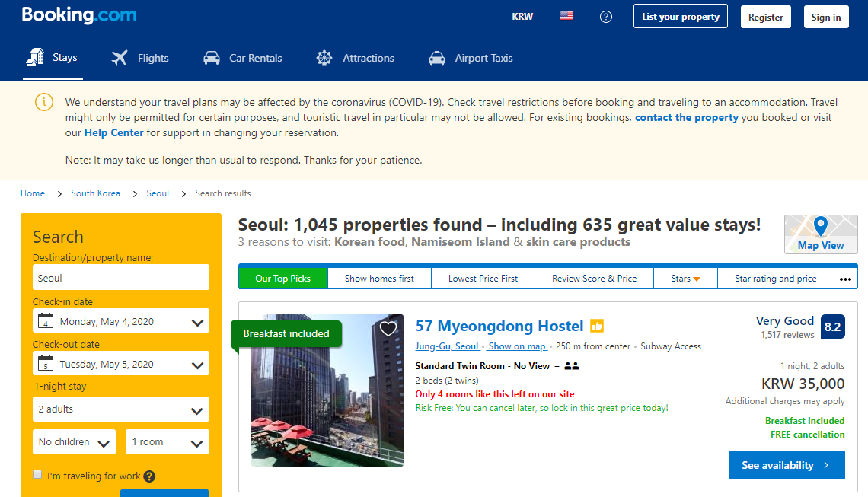This screenshot has height=497, width=868.
Task: Open the Car Rentals section
Action: tap(242, 58)
